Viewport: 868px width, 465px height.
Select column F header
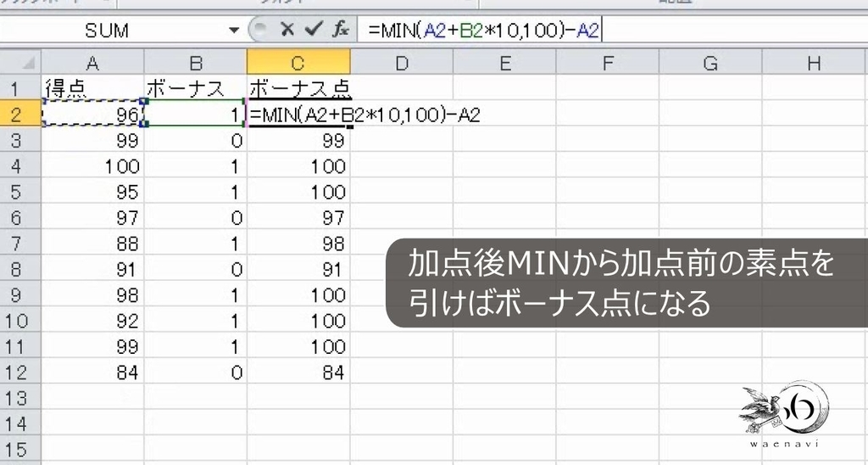(607, 62)
